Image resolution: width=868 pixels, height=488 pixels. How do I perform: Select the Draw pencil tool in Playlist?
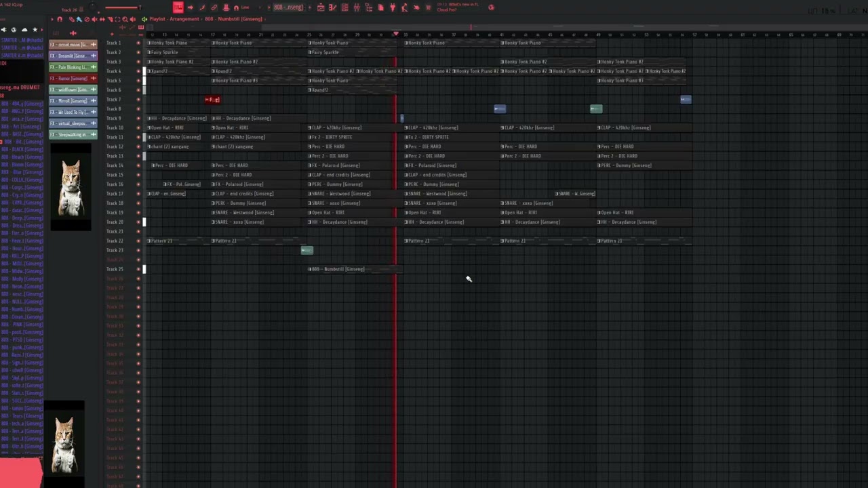tap(72, 19)
